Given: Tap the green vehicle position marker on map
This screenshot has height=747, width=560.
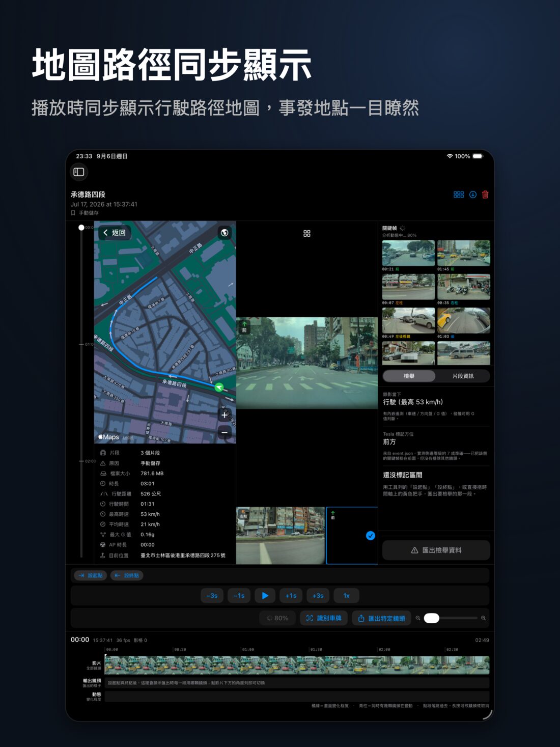Looking at the screenshot, I should pyautogui.click(x=219, y=388).
